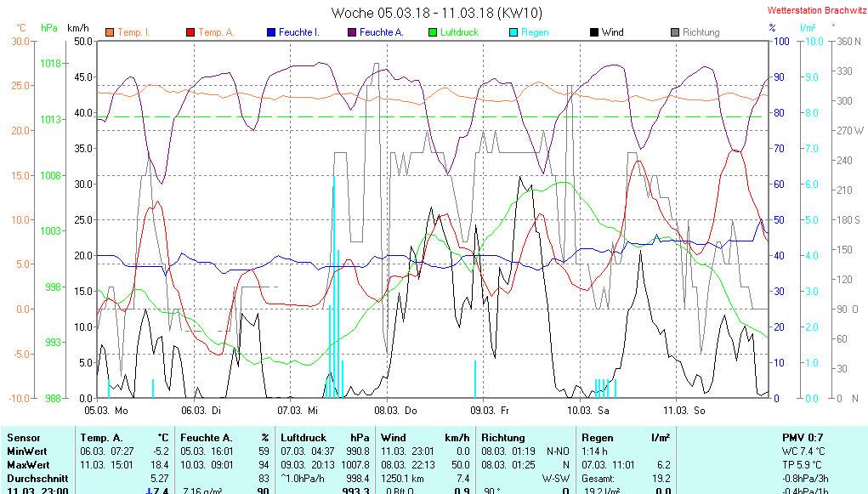
Task: Click the black Wind legend swatch
Action: [x=593, y=32]
